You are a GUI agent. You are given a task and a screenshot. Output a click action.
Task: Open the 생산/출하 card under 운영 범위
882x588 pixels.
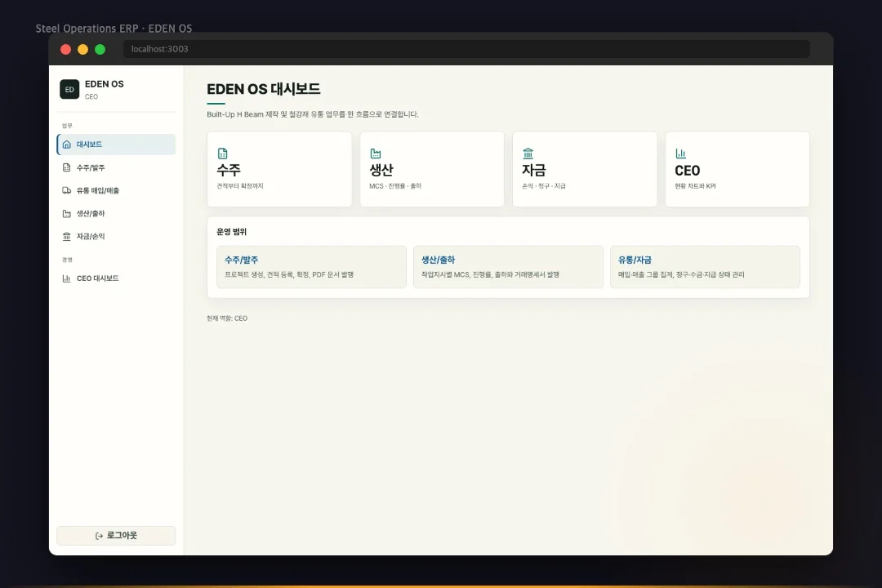click(x=509, y=267)
